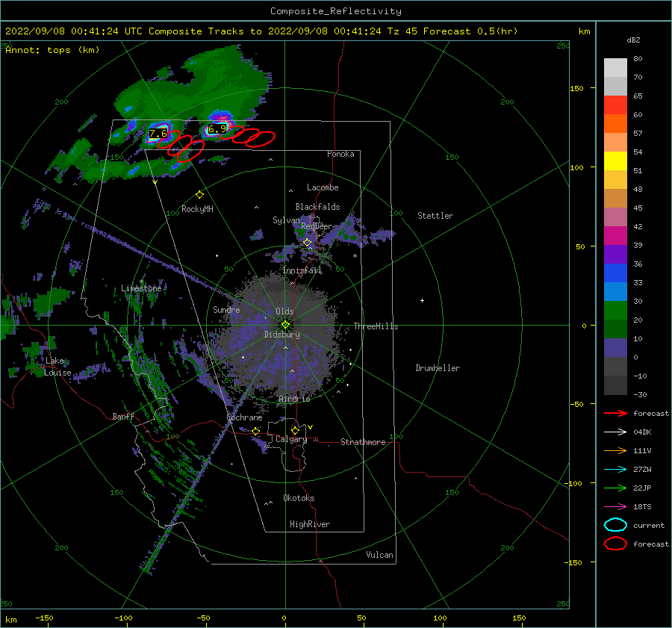This screenshot has height=628, width=672.
Task: Select the storm cell labeled 6.9
Action: click(217, 129)
